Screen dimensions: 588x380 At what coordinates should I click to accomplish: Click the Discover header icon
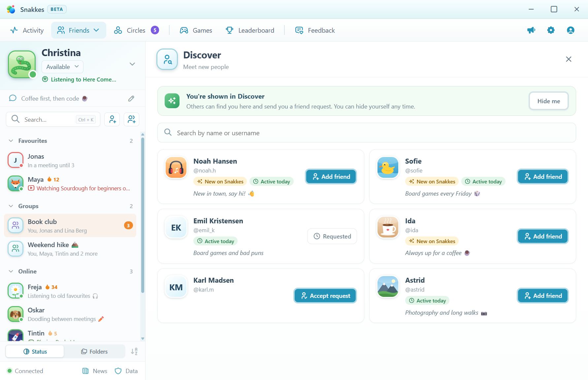(167, 59)
